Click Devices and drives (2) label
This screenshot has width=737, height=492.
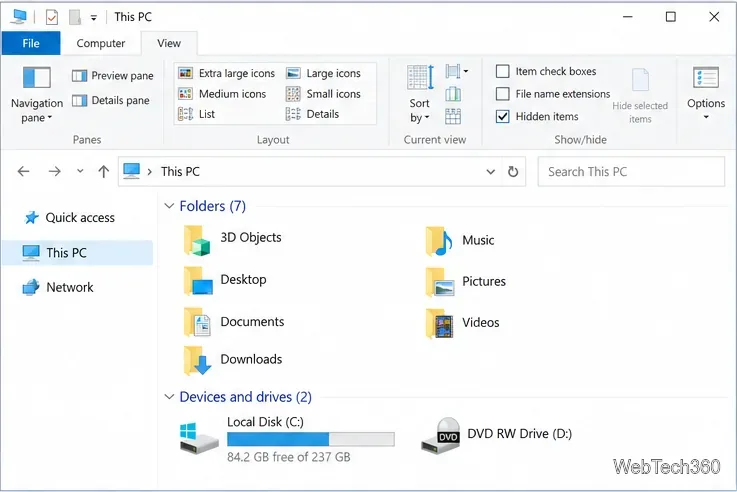pos(245,397)
